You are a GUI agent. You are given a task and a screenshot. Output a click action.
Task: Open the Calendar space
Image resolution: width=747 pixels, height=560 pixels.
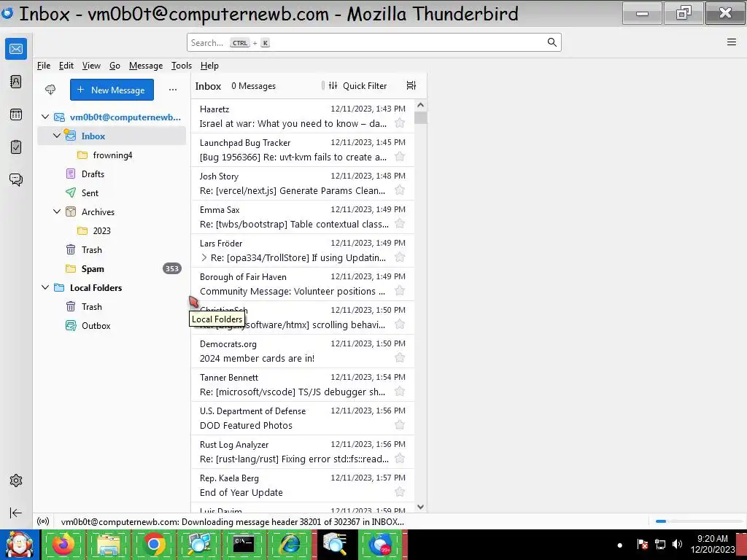click(x=16, y=114)
